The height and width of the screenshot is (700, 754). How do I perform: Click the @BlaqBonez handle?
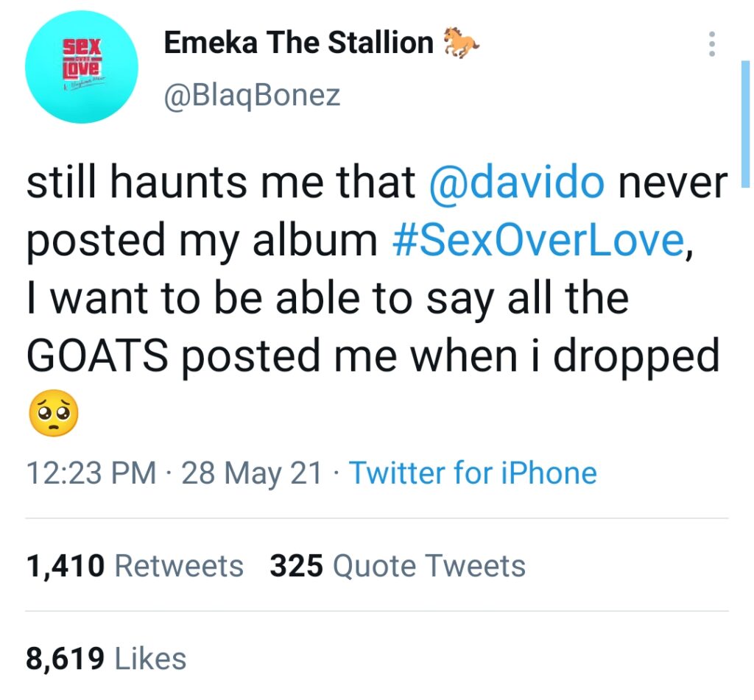coord(252,95)
